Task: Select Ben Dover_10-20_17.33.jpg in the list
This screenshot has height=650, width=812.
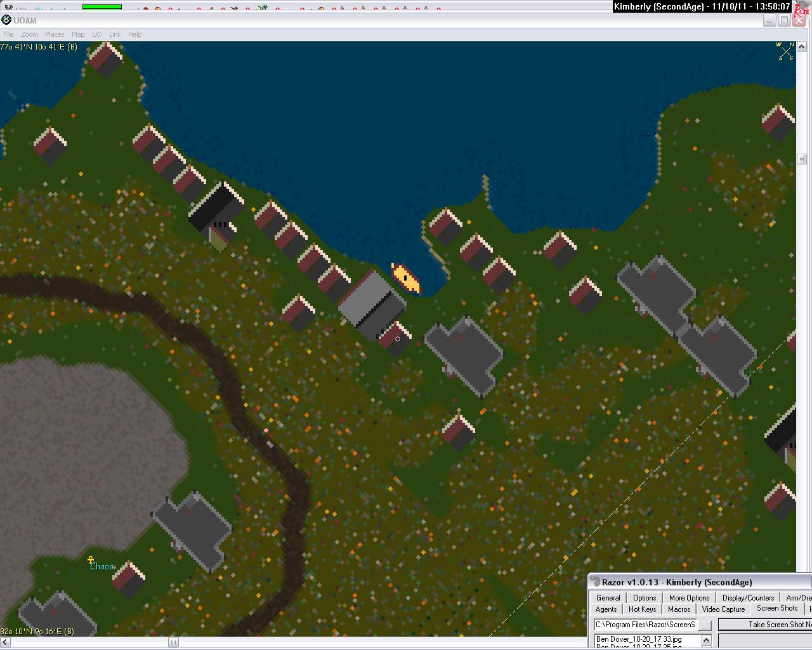Action: click(x=639, y=639)
